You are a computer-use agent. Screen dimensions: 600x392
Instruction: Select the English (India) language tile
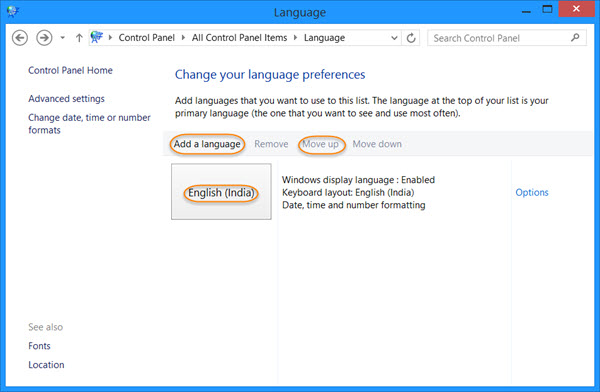click(221, 191)
